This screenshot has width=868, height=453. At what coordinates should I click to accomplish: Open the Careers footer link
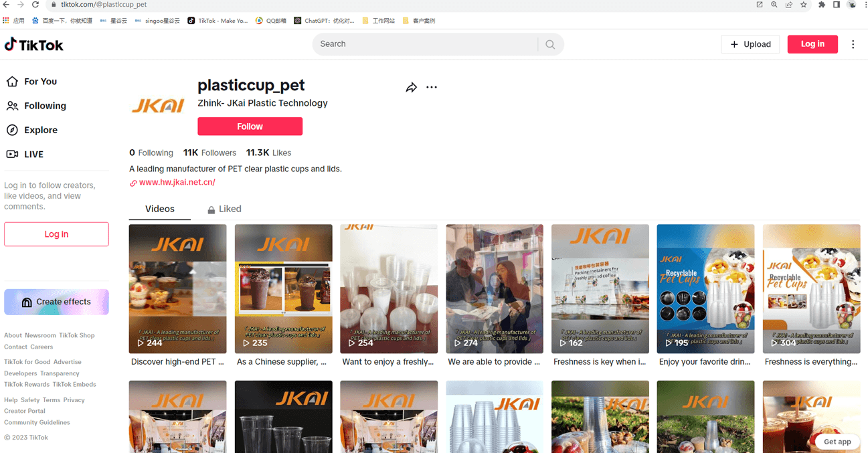[x=41, y=347]
